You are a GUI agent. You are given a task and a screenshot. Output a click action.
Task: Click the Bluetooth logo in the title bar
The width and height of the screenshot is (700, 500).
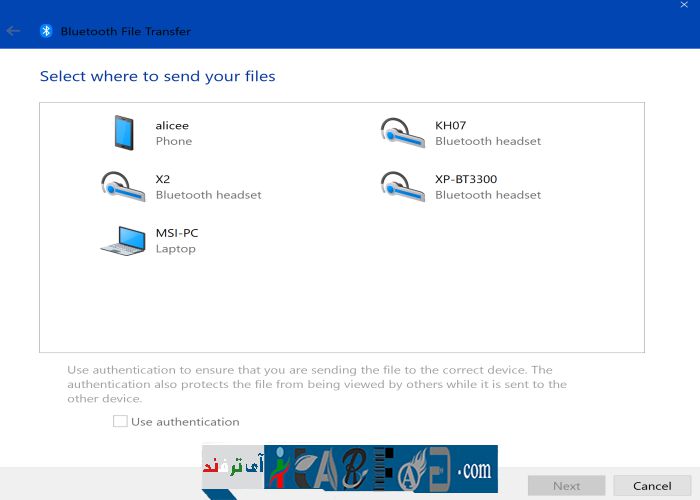(45, 31)
